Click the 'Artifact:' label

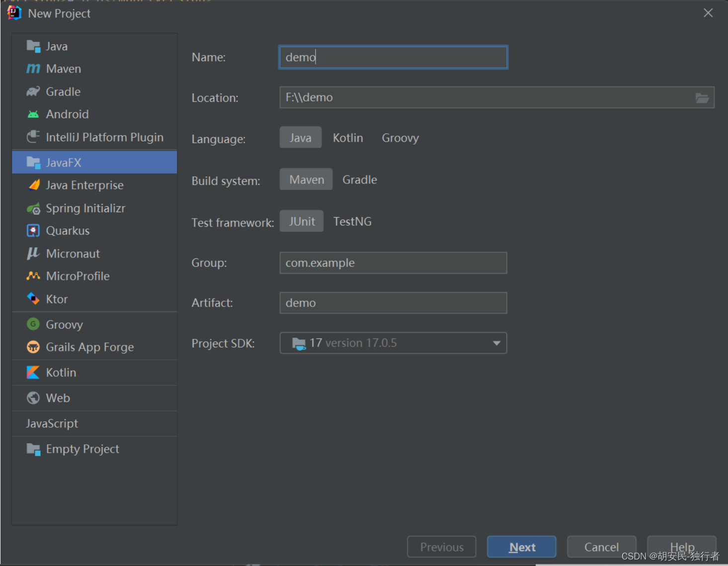click(212, 303)
